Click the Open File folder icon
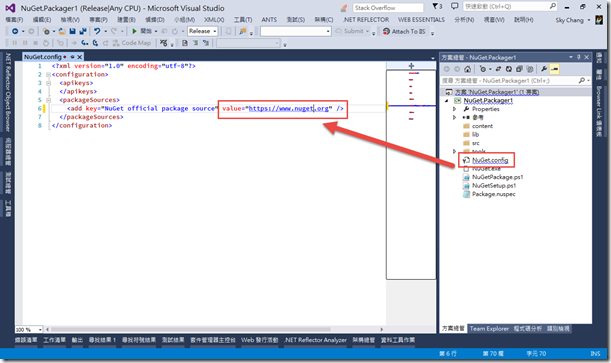The width and height of the screenshot is (611, 363). coord(62,31)
